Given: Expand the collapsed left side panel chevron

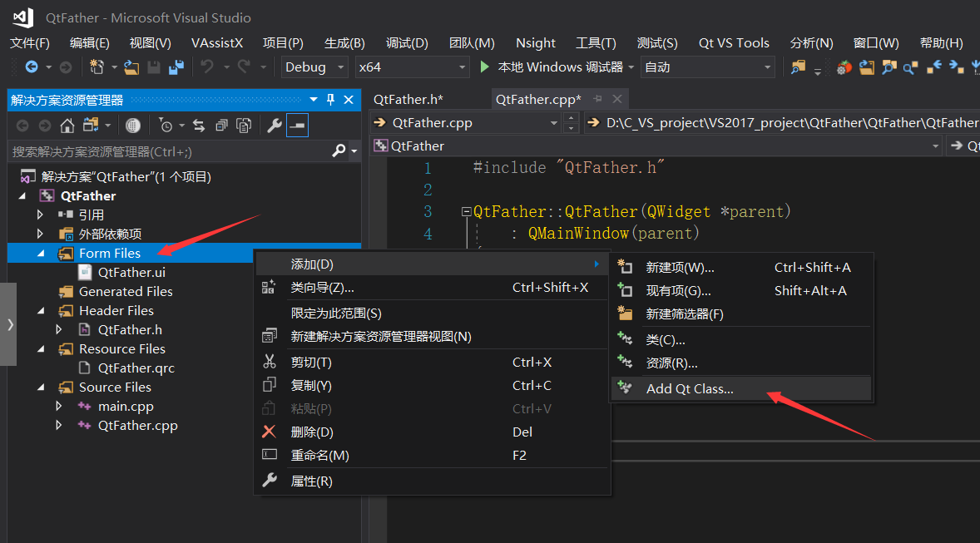Looking at the screenshot, I should pos(9,324).
